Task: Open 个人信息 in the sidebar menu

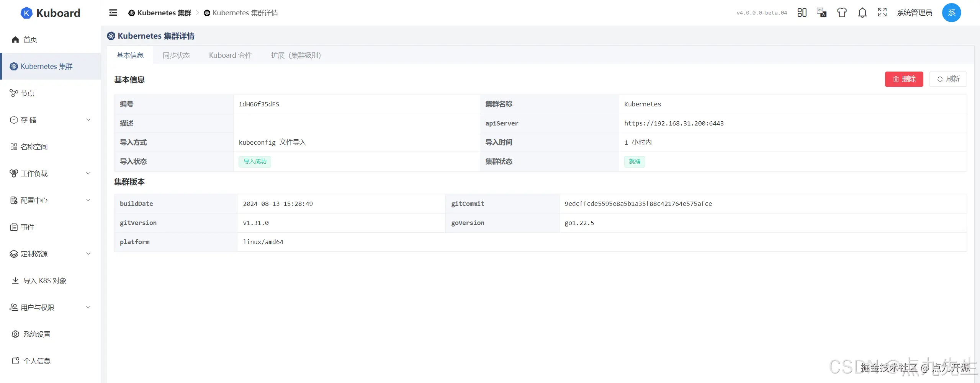Action: click(x=51, y=361)
